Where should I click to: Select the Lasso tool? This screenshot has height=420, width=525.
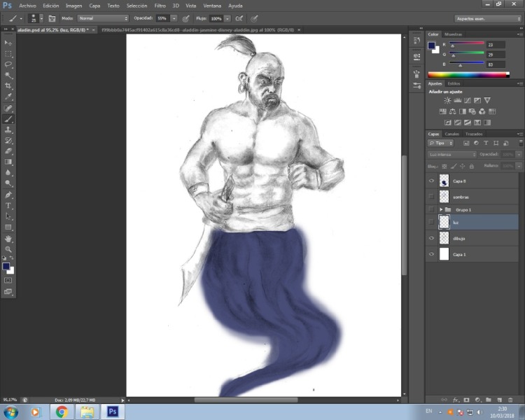[x=8, y=64]
